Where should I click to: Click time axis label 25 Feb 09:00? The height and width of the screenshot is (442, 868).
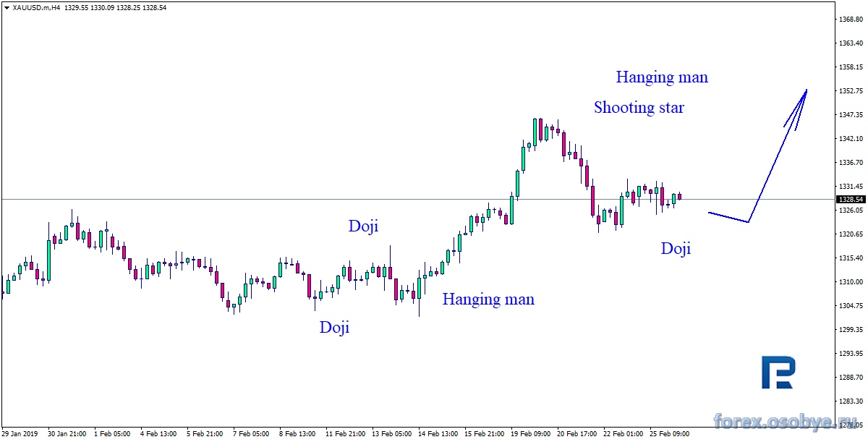[x=670, y=434]
